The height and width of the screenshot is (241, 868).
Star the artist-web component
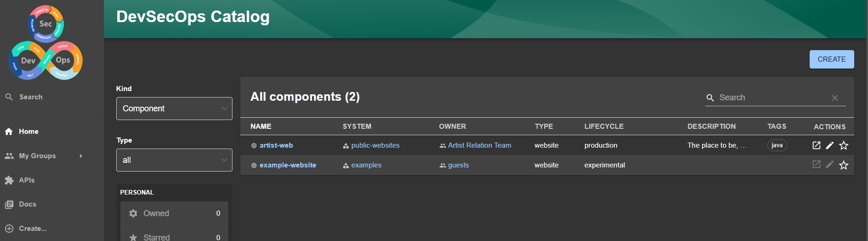(x=843, y=145)
